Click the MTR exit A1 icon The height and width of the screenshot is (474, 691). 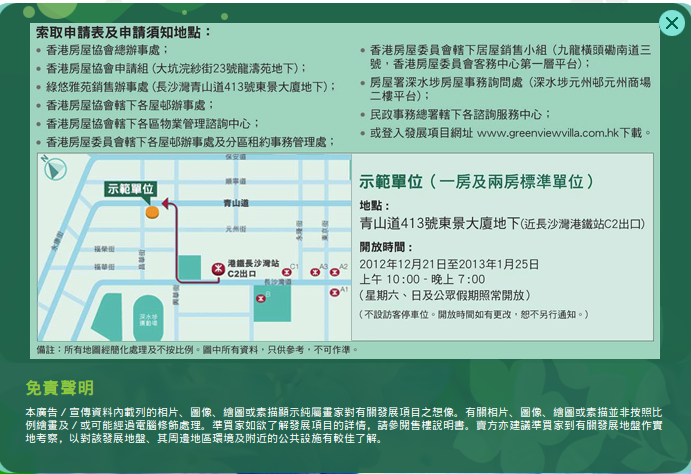pyautogui.click(x=335, y=293)
